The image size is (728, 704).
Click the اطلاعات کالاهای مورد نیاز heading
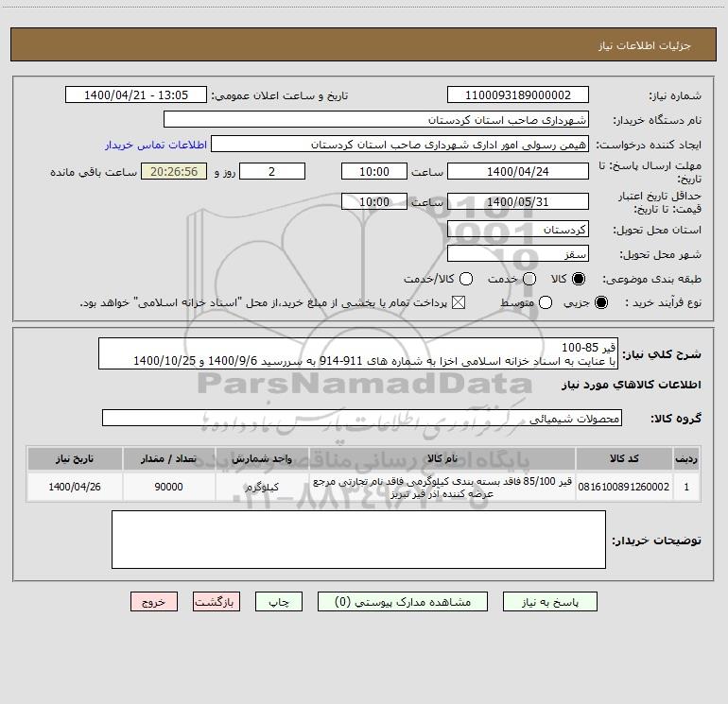point(632,385)
